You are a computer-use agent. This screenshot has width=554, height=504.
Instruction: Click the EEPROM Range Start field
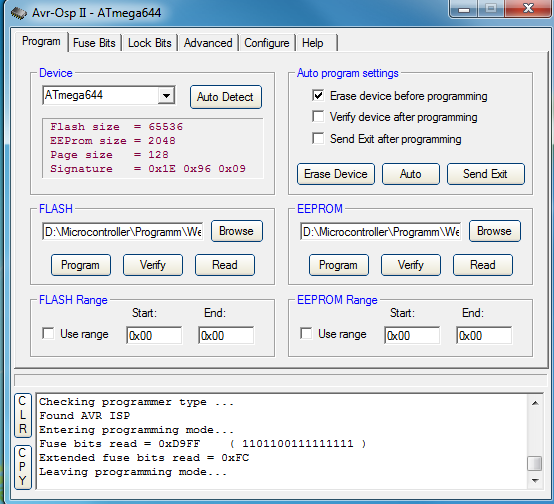coord(412,335)
